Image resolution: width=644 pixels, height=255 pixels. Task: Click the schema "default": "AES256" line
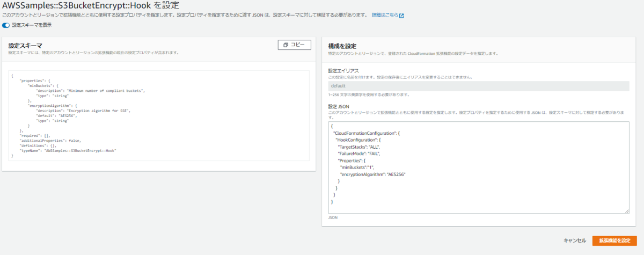pos(57,116)
